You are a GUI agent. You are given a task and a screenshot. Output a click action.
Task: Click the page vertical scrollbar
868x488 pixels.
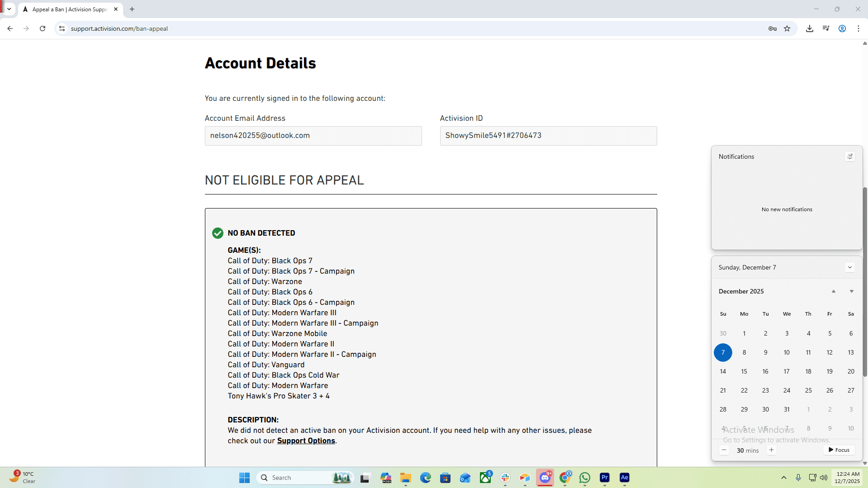(865, 281)
